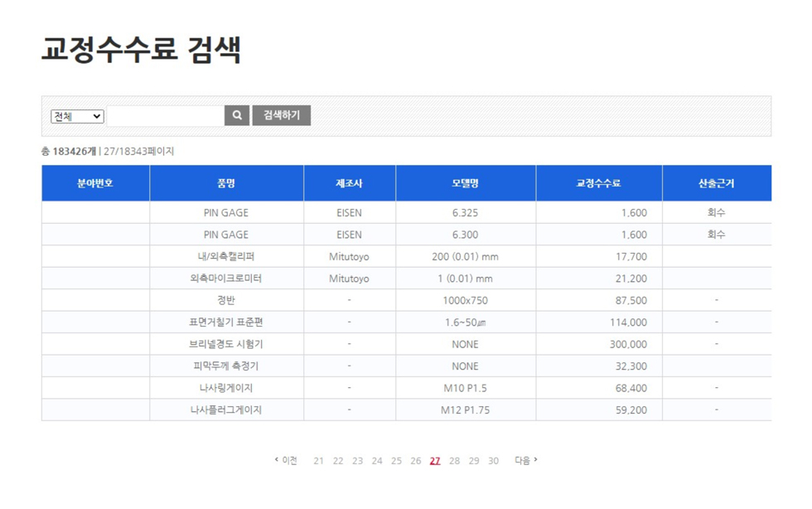Click 회수 in the 6.325 row
This screenshot has width=812, height=509.
[x=716, y=212]
